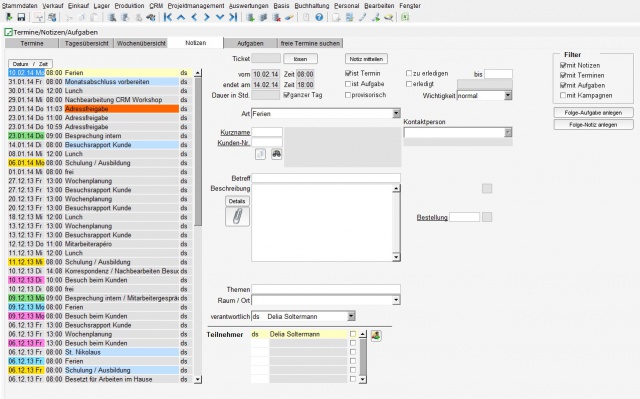Open help with blue question mark icon

point(319,17)
